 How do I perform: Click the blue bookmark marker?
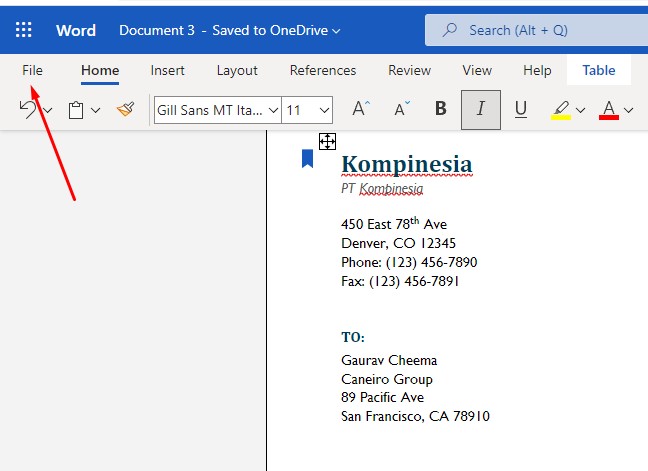[x=307, y=159]
